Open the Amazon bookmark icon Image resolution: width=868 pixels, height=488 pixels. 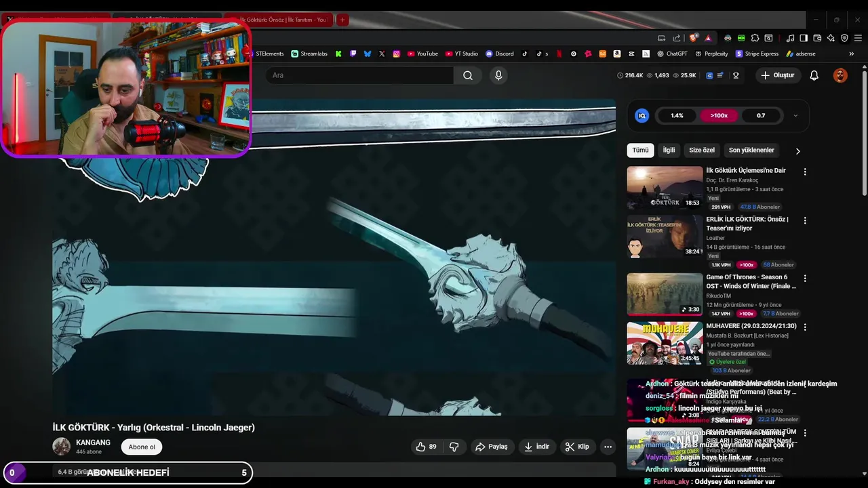click(616, 54)
